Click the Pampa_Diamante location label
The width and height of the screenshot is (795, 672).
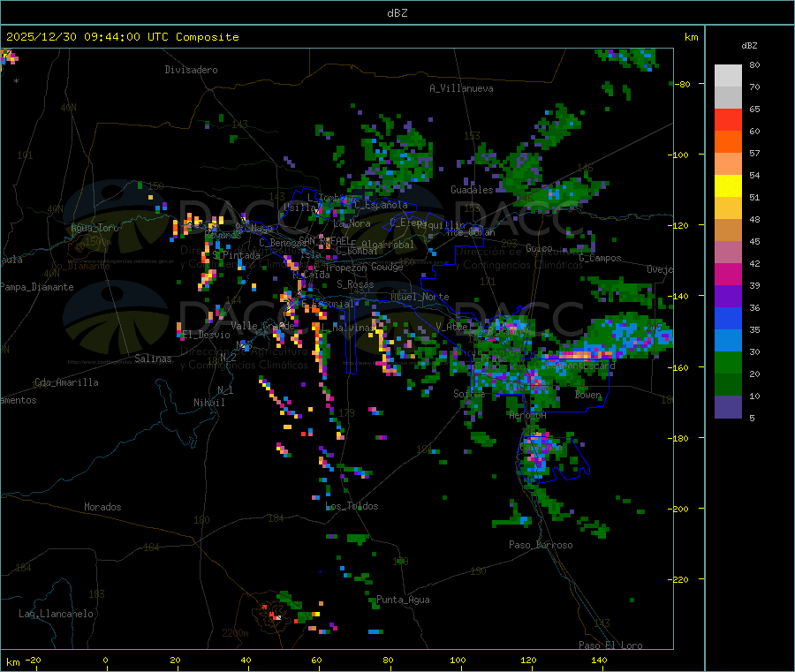tap(36, 287)
